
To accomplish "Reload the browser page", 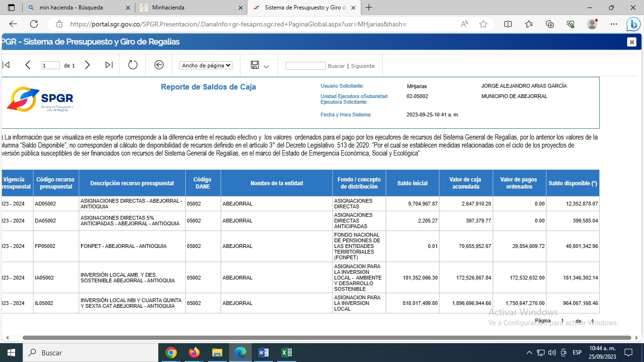I will pyautogui.click(x=34, y=24).
